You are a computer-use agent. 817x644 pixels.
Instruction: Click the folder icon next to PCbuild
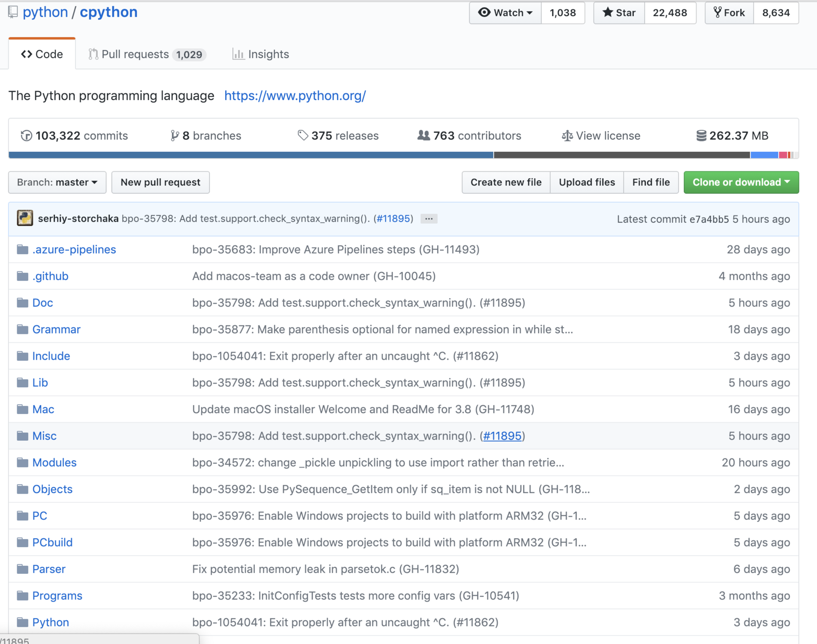coord(22,542)
